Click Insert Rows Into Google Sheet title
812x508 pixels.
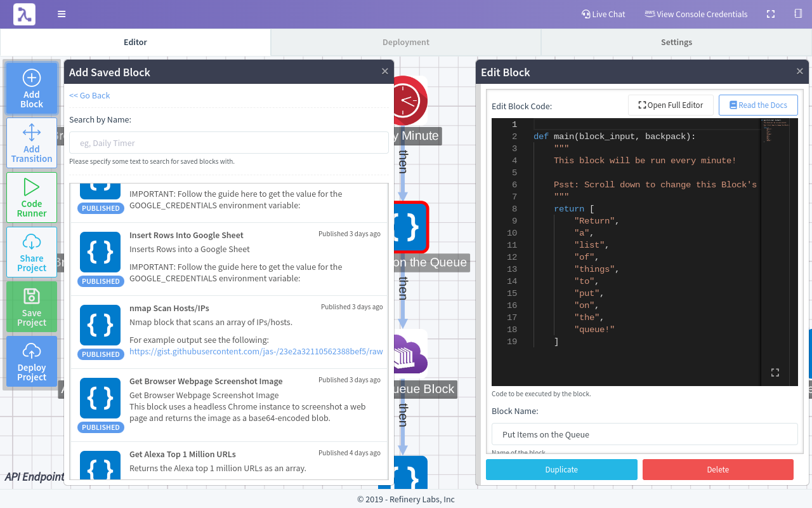tap(187, 235)
